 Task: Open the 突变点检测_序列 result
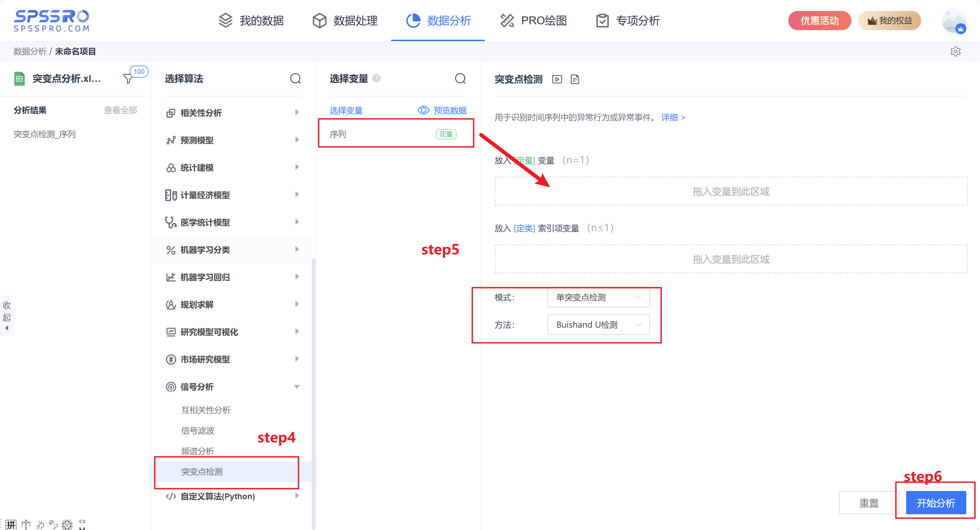(x=44, y=134)
